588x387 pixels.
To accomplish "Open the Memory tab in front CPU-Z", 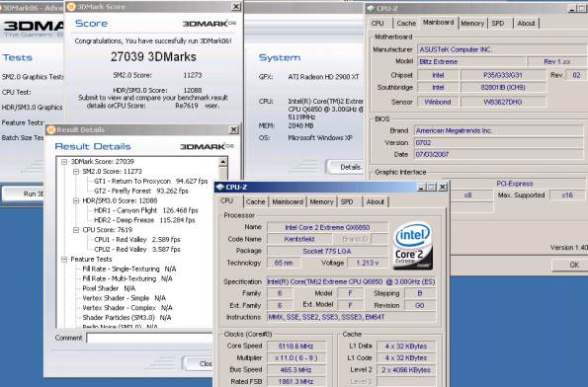I will (321, 202).
